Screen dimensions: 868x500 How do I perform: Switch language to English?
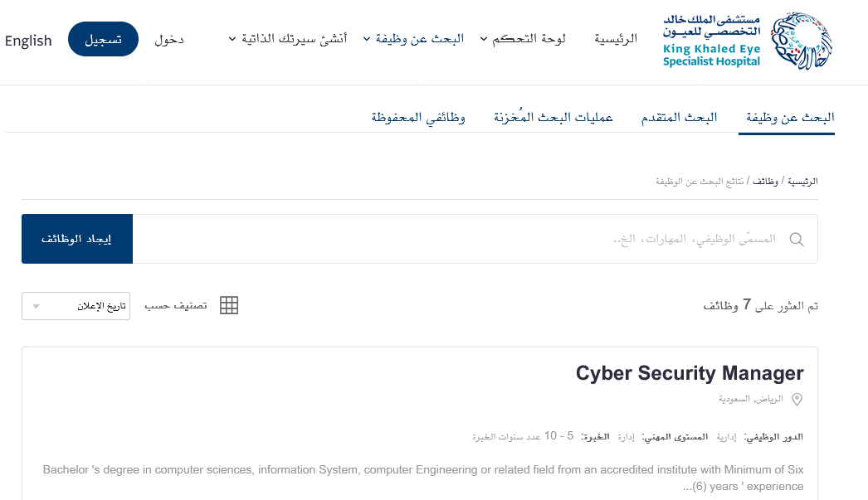pos(28,41)
